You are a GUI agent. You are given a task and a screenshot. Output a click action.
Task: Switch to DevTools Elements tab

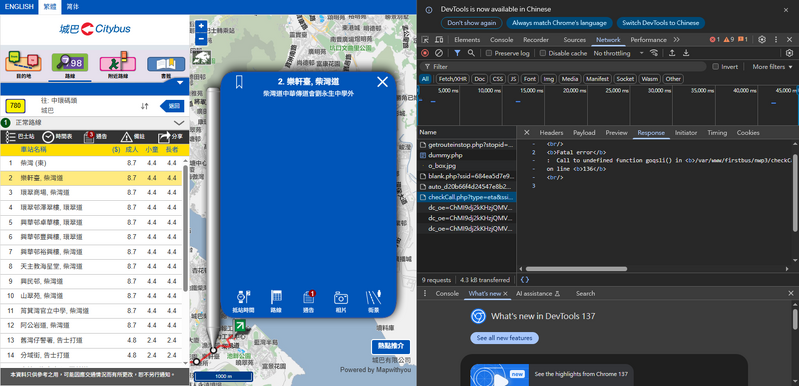tap(467, 40)
